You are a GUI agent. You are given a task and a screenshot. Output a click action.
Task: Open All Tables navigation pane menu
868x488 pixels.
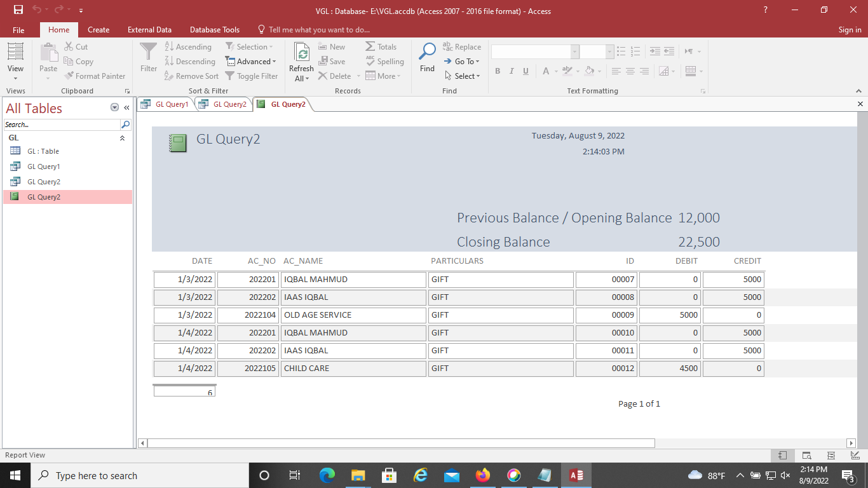pos(115,108)
